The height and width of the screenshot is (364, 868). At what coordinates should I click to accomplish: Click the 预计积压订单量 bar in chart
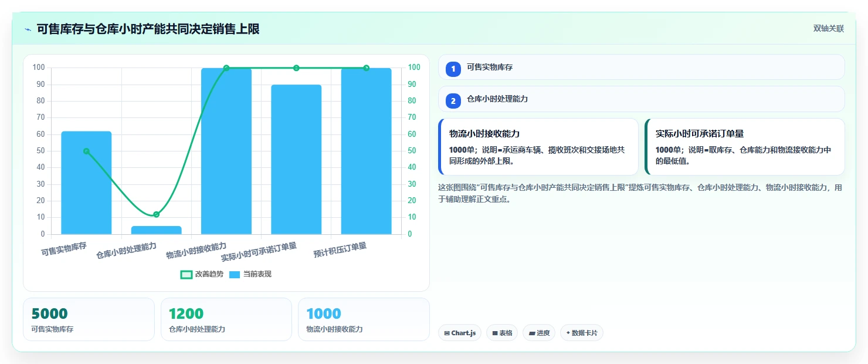[366, 151]
